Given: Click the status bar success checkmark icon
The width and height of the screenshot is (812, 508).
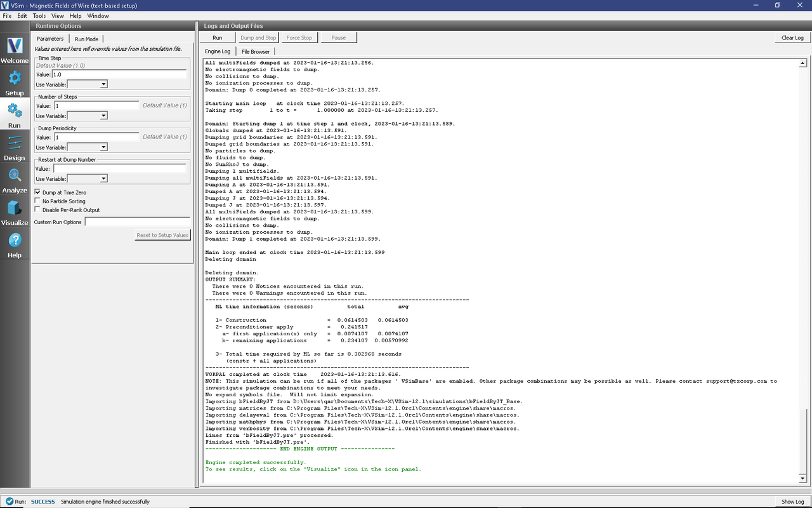Looking at the screenshot, I should tap(9, 502).
